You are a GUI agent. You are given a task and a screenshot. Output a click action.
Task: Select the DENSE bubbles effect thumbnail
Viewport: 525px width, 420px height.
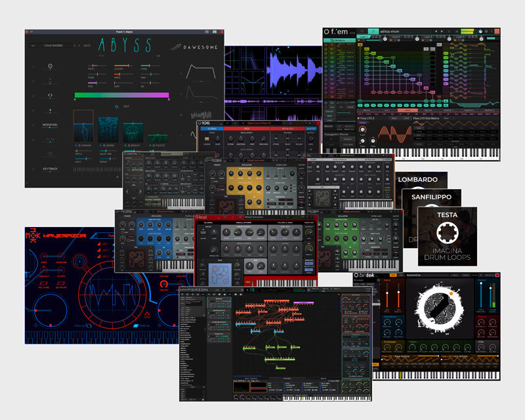pos(108,130)
